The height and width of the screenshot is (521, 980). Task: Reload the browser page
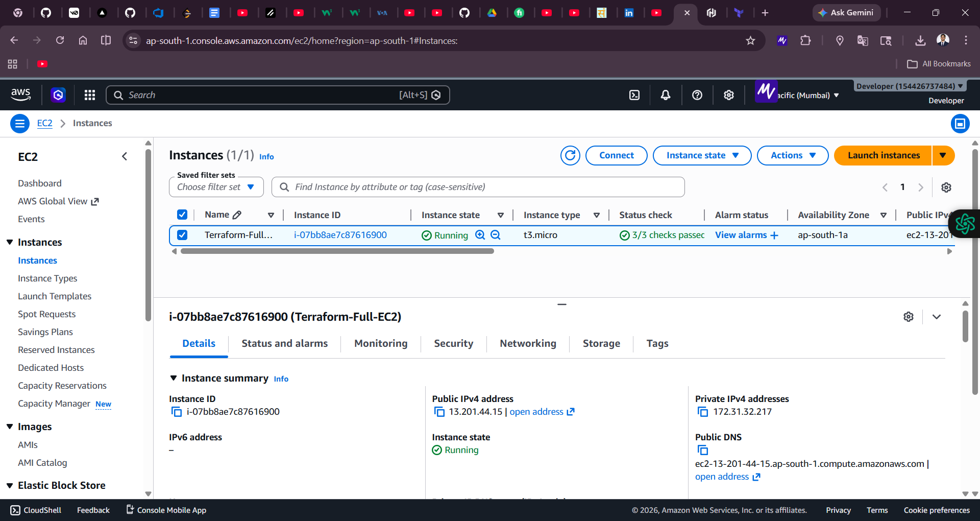[60, 40]
